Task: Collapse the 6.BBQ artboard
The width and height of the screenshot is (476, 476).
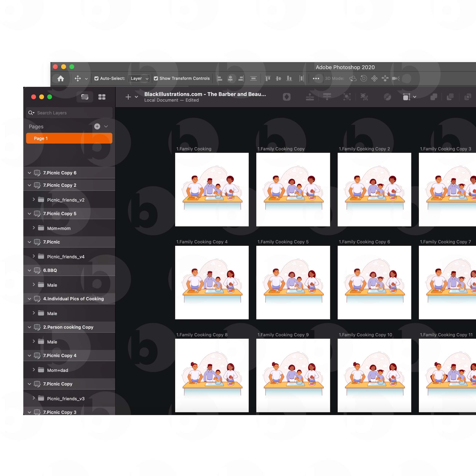Action: click(29, 270)
